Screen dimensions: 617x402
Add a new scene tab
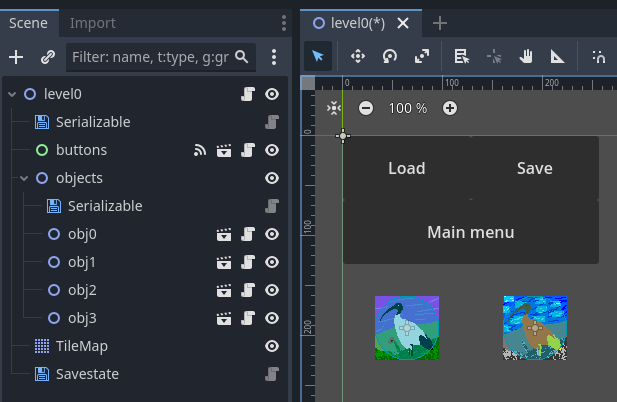(x=439, y=23)
